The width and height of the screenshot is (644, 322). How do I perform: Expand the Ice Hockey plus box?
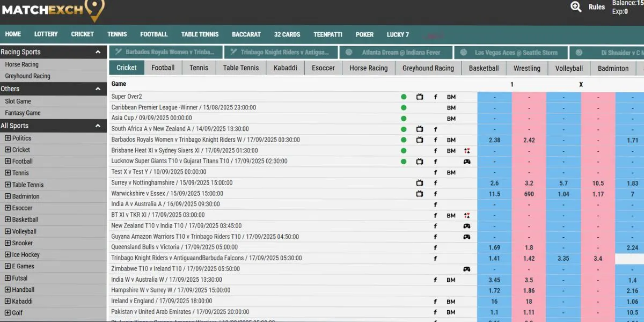(8, 255)
